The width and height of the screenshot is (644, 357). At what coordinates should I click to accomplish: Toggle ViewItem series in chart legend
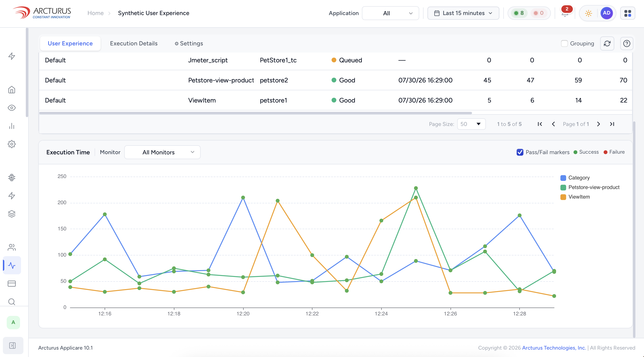[x=575, y=197]
